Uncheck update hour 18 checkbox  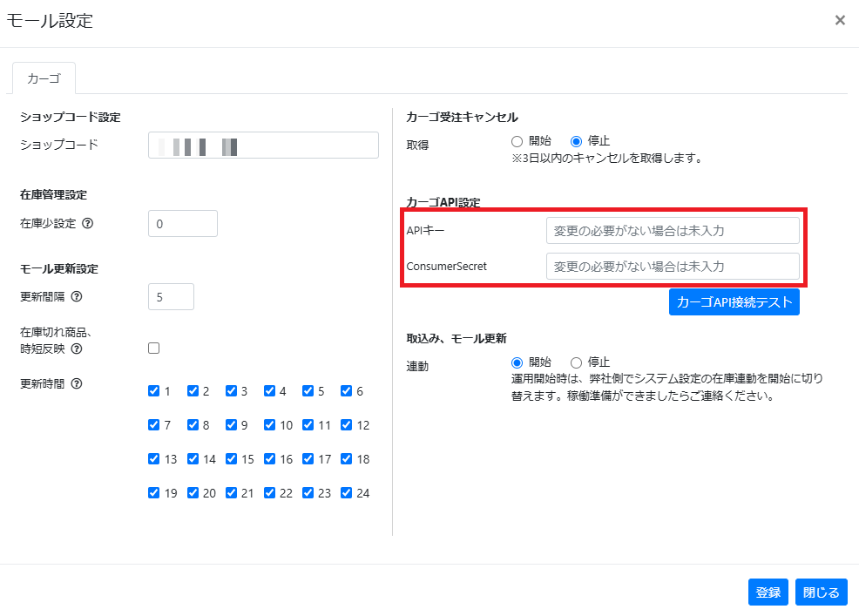[346, 458]
